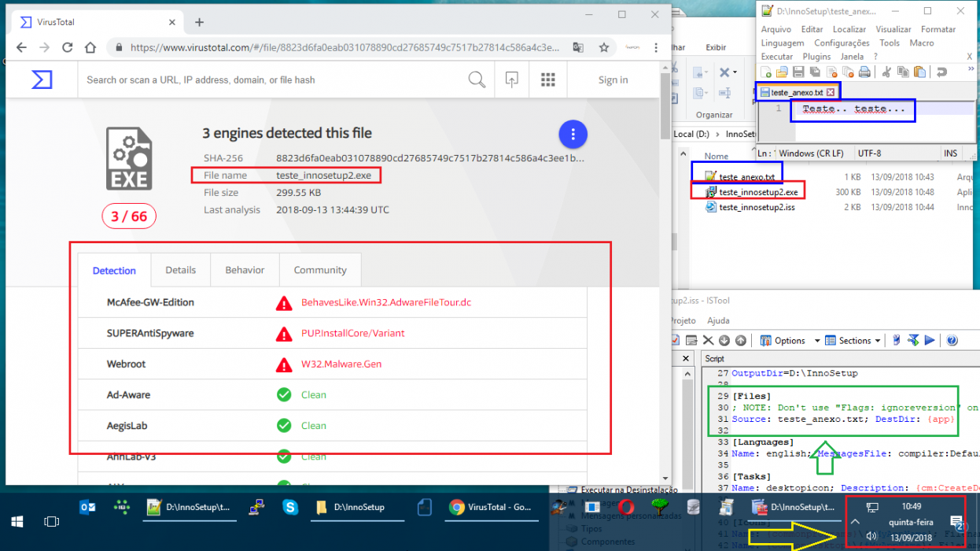This screenshot has height=551, width=980.
Task: Click W32.Malware.Gen detection text
Action: 341,364
